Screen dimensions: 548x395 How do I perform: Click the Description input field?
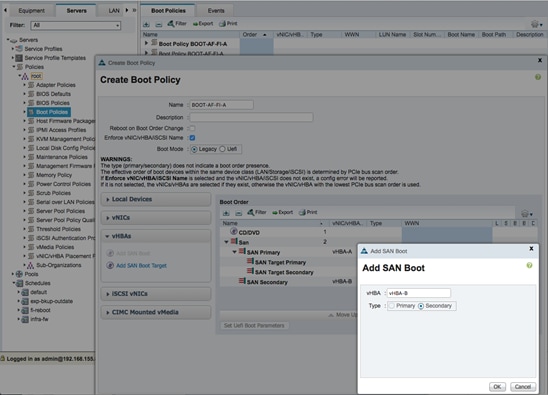251,117
